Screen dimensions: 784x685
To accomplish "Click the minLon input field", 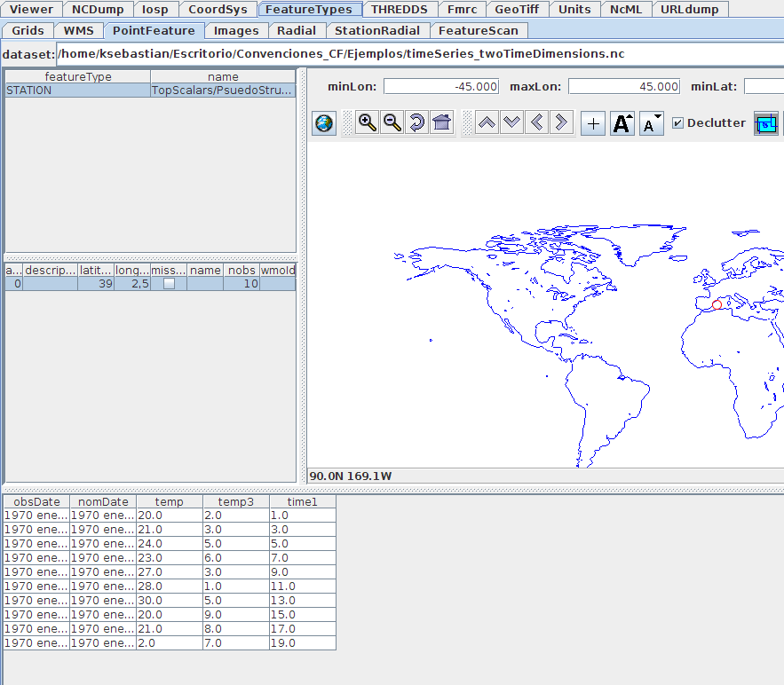I will coord(442,87).
